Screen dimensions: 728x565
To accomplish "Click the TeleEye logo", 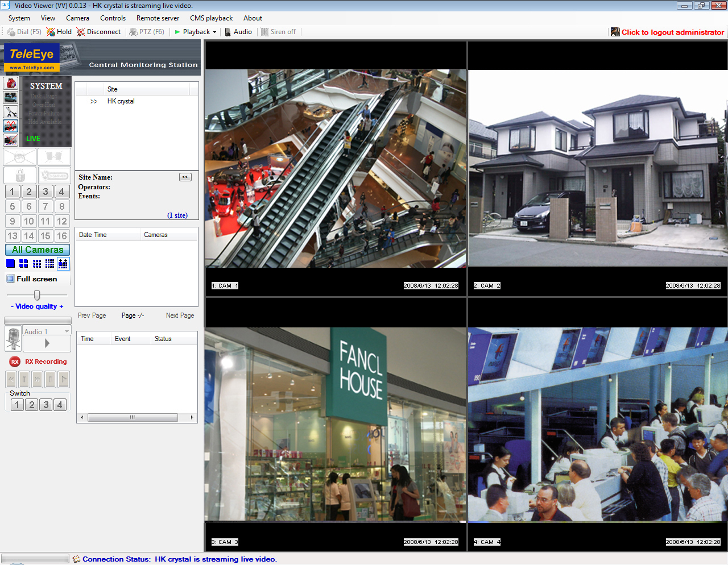I will 32,57.
